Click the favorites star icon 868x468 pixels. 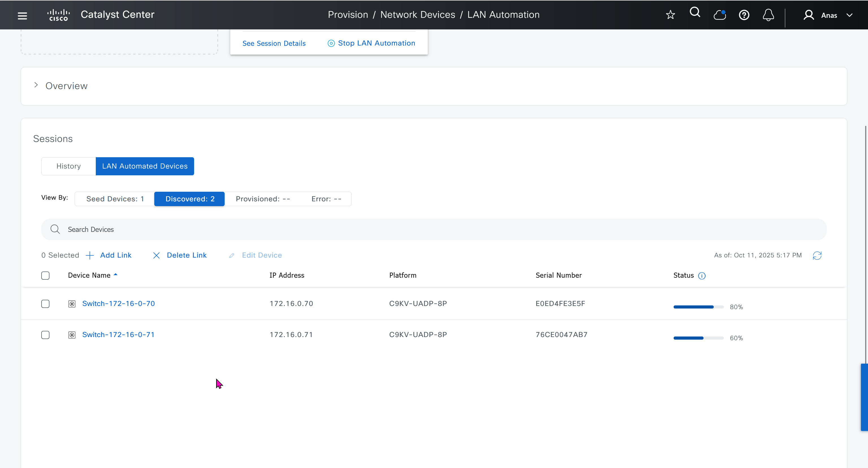[670, 15]
